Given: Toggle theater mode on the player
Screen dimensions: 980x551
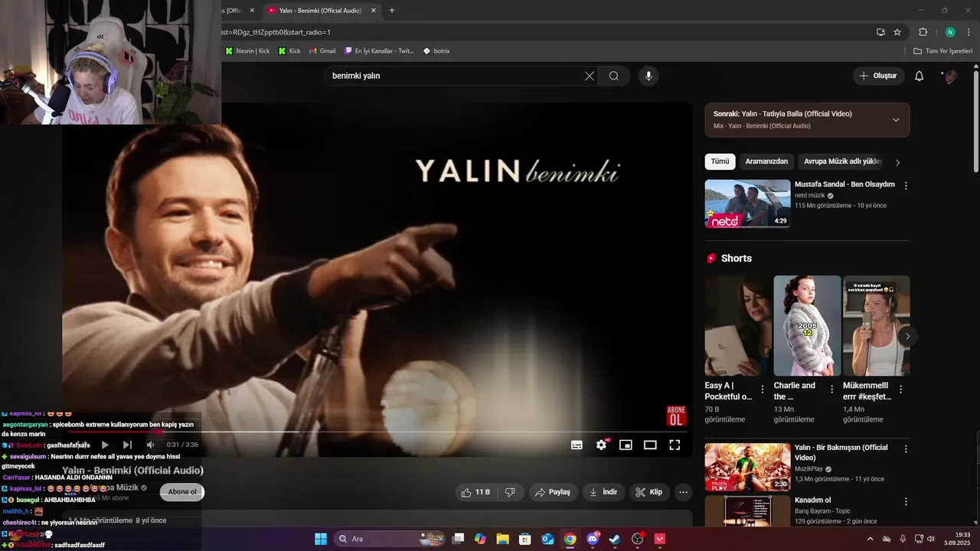Looking at the screenshot, I should 650,445.
